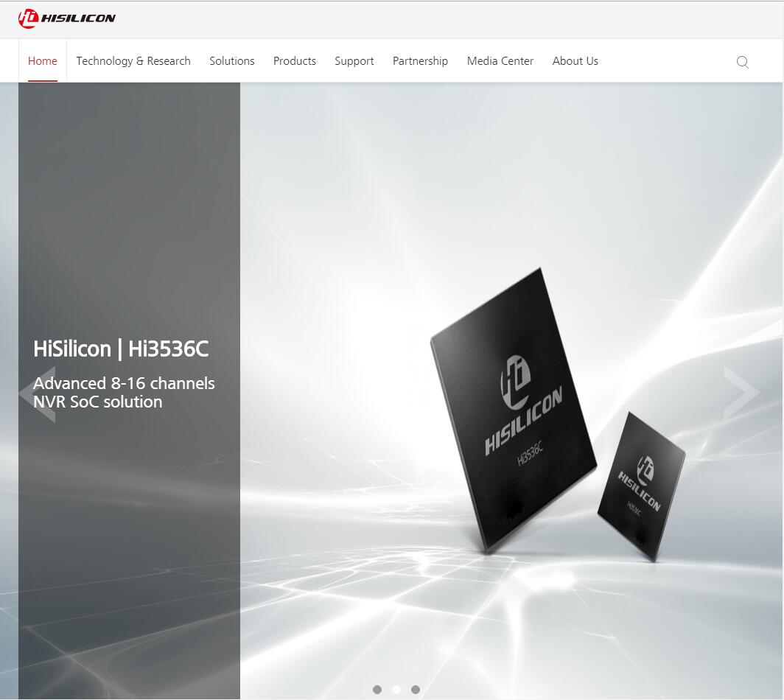Open the Products menu
784x700 pixels.
(295, 61)
